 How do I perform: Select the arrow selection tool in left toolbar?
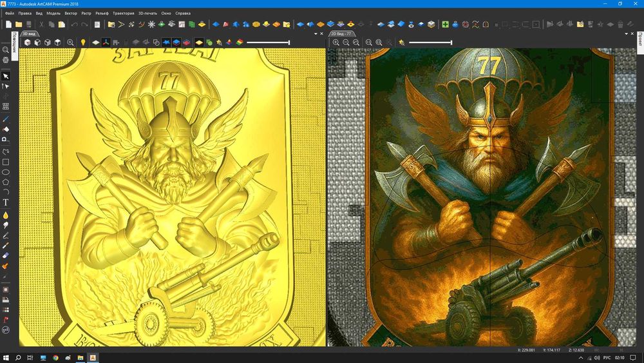pos(6,76)
